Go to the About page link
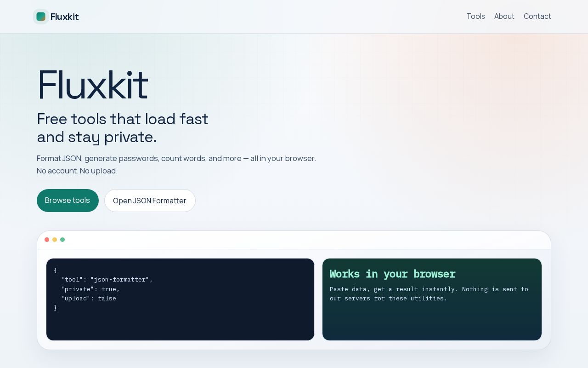 pyautogui.click(x=504, y=16)
